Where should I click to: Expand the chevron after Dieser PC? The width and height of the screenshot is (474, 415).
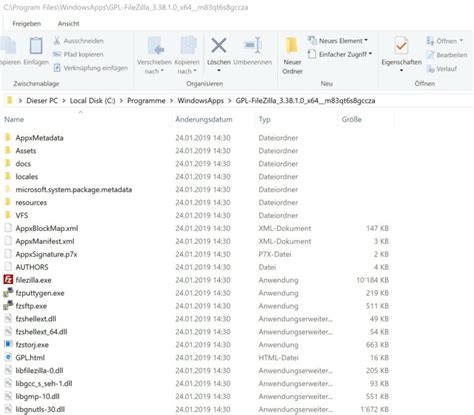pos(63,101)
